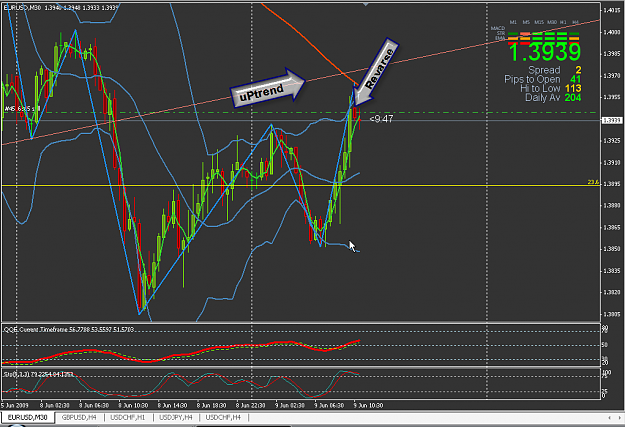Click the M1 timeframe label in signal panel
This screenshot has height=427, width=625.
513,22
